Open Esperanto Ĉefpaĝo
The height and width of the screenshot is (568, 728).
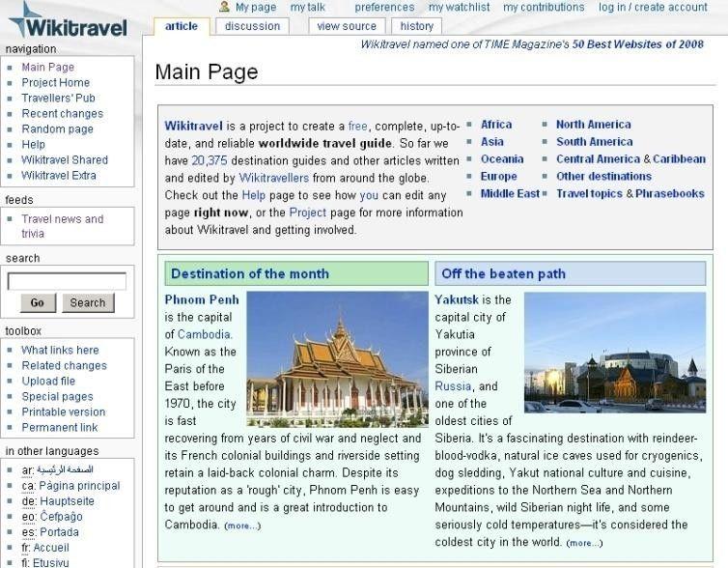click(x=61, y=517)
